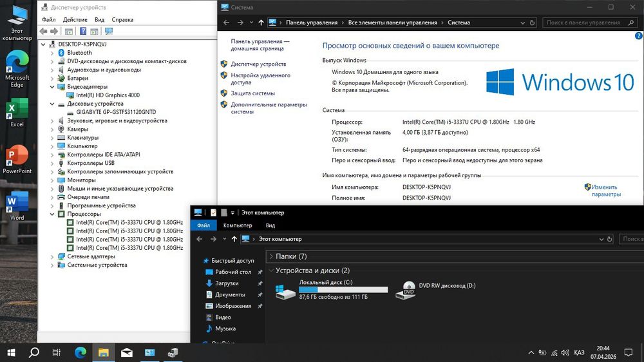Show hidden tray icons chevron
The height and width of the screenshot is (362, 644).
pyautogui.click(x=531, y=352)
